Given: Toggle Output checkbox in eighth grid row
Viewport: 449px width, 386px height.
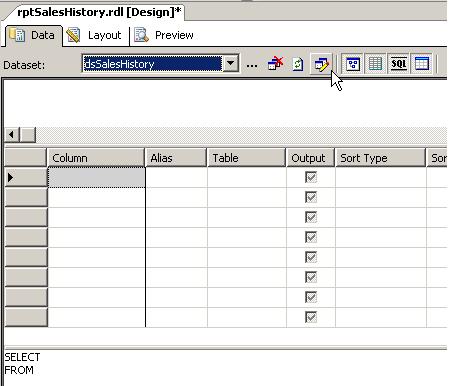Looking at the screenshot, I should click(x=311, y=317).
